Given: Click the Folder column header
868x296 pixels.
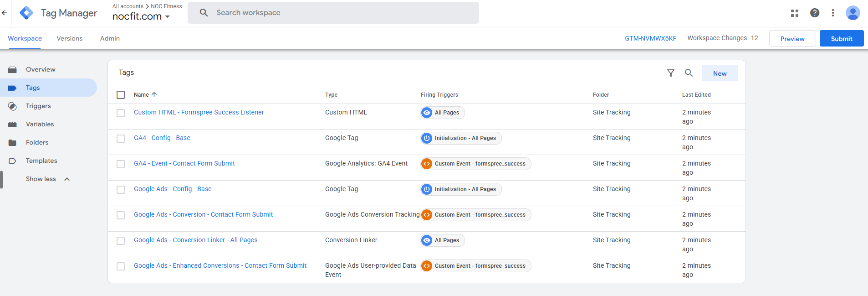Looking at the screenshot, I should click(x=601, y=95).
